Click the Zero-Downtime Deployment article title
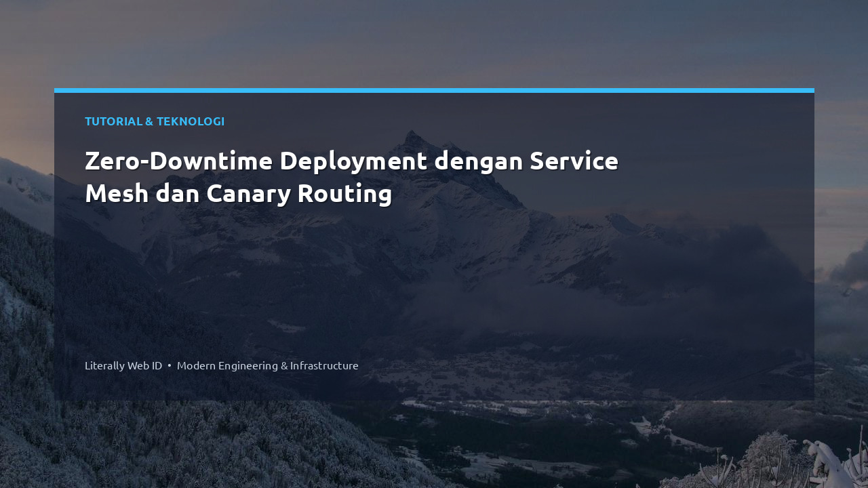This screenshot has height=488, width=868. pyautogui.click(x=351, y=178)
